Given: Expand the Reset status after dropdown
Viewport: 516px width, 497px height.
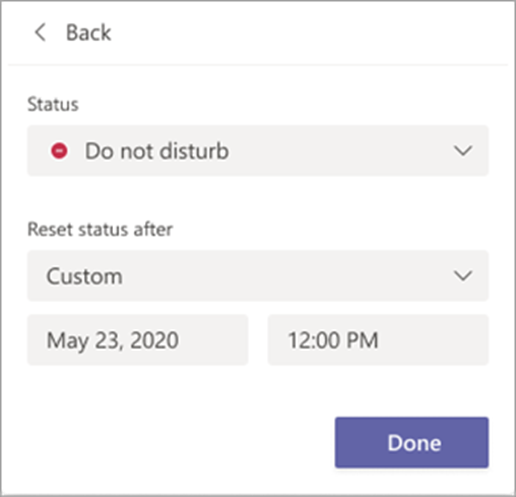Looking at the screenshot, I should tap(258, 276).
